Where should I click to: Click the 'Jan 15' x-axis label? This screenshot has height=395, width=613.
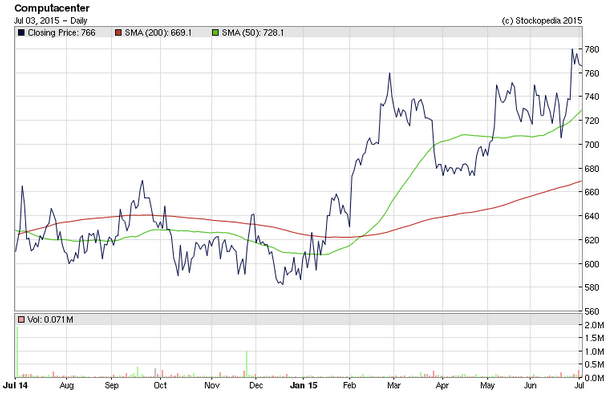[x=303, y=385]
